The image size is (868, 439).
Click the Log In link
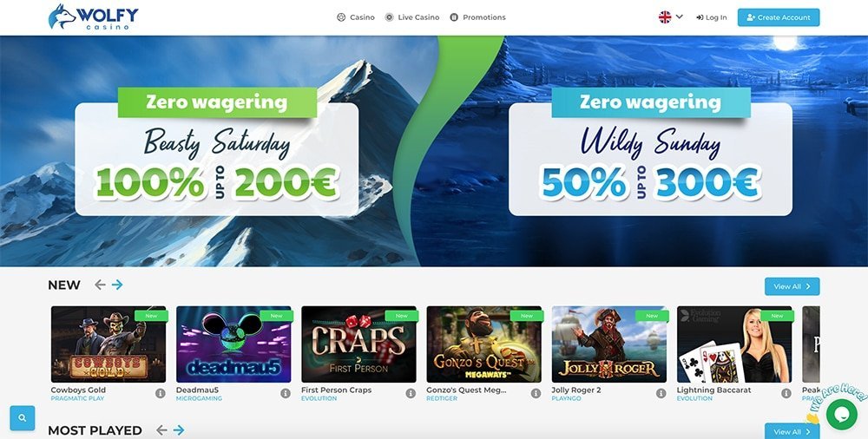tap(712, 17)
